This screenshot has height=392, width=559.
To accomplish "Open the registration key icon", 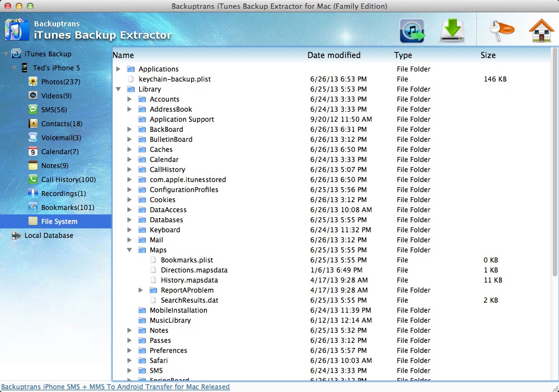I will tap(501, 31).
